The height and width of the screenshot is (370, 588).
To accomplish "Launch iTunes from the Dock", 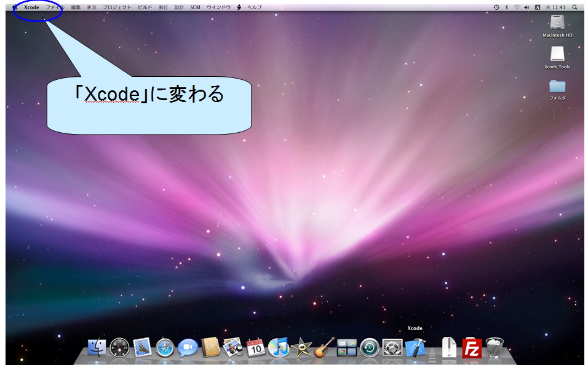I will coord(278,347).
